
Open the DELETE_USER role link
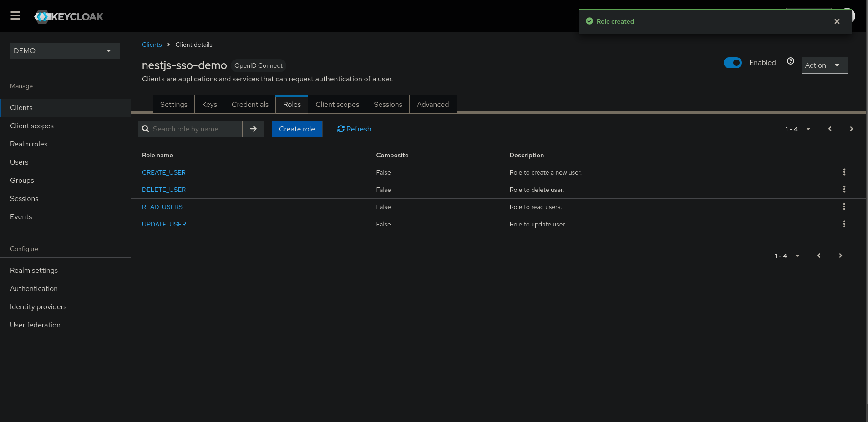coord(164,190)
